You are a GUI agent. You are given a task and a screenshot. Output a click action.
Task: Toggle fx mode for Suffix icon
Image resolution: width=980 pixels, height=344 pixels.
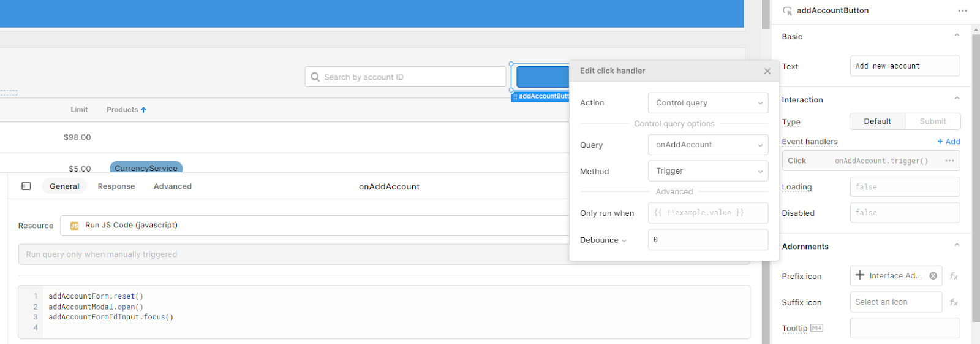[x=954, y=302]
